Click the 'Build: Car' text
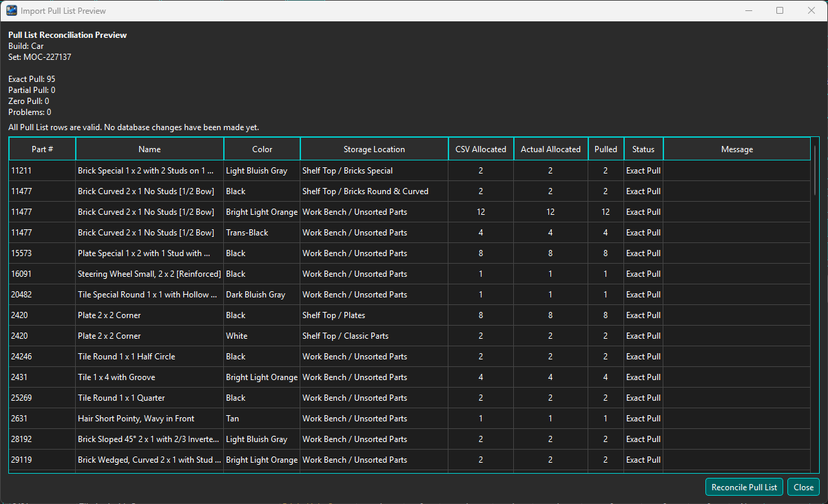 click(26, 46)
